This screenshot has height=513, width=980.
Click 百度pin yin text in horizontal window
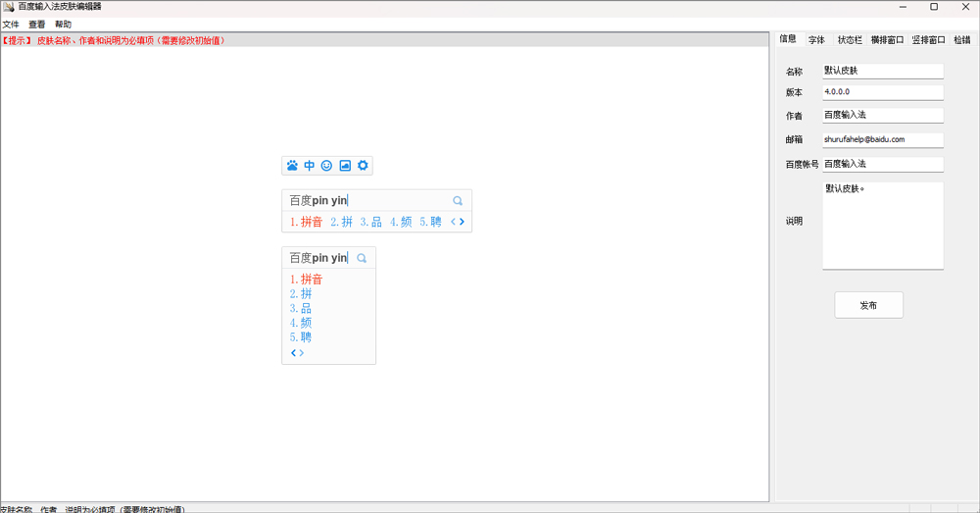pos(318,200)
